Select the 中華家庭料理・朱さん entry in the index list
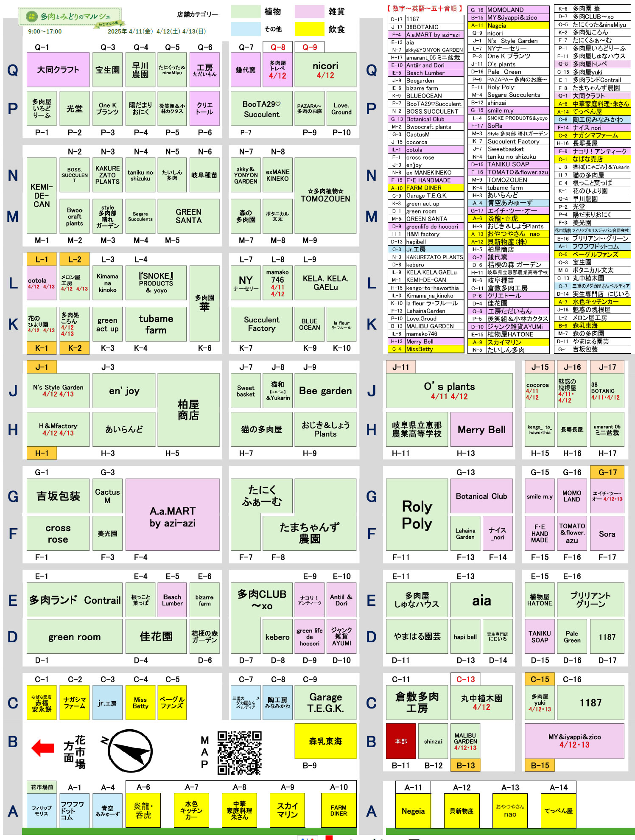This screenshot has height=840, width=635. tap(592, 104)
